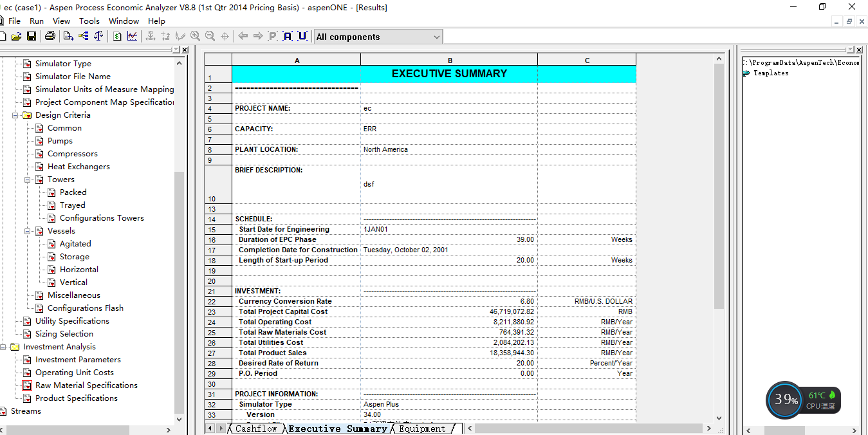Select Heat Exchangers in the tree

tap(78, 167)
